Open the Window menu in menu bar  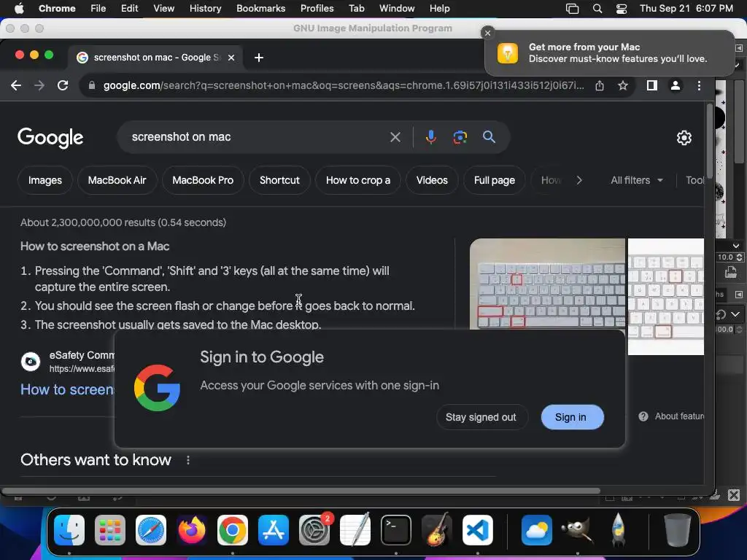397,9
